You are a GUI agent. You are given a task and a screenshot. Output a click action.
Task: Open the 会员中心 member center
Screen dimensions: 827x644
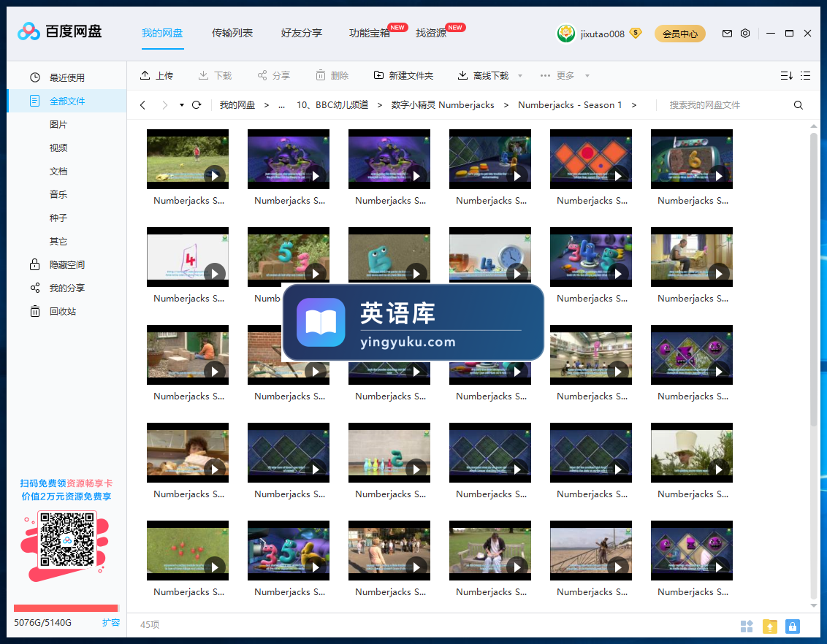[x=680, y=34]
